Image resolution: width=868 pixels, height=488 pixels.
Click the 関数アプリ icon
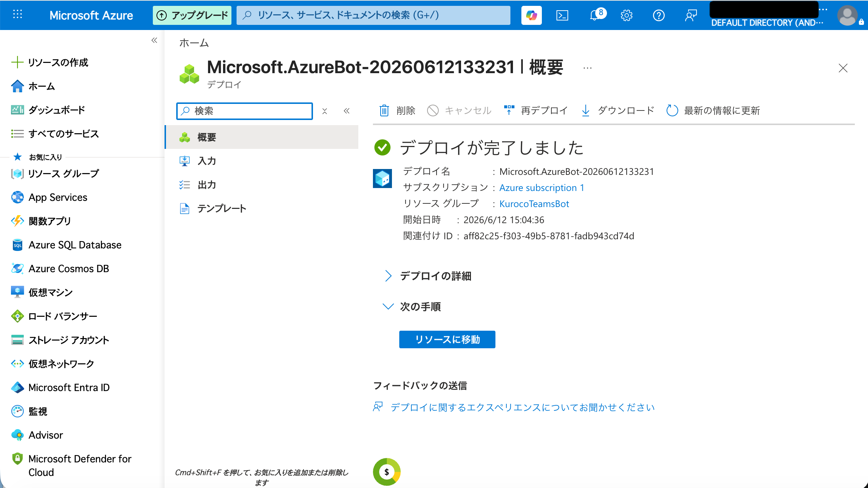17,221
